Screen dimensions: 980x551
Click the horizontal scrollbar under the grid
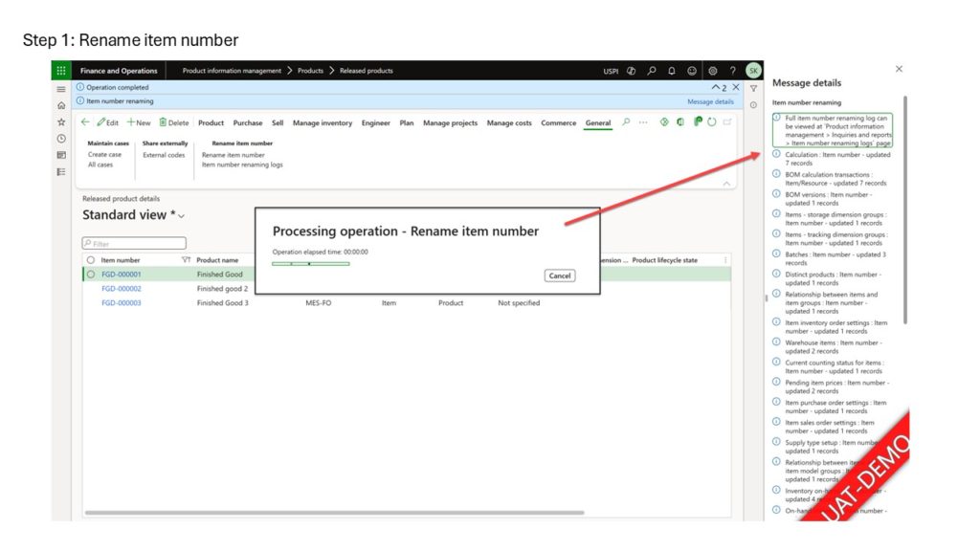[334, 513]
